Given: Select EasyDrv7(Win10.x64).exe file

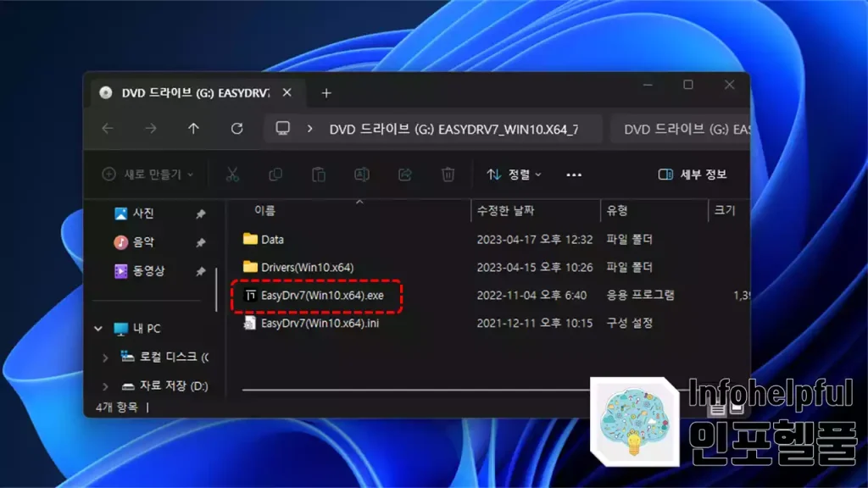Looking at the screenshot, I should tap(322, 295).
